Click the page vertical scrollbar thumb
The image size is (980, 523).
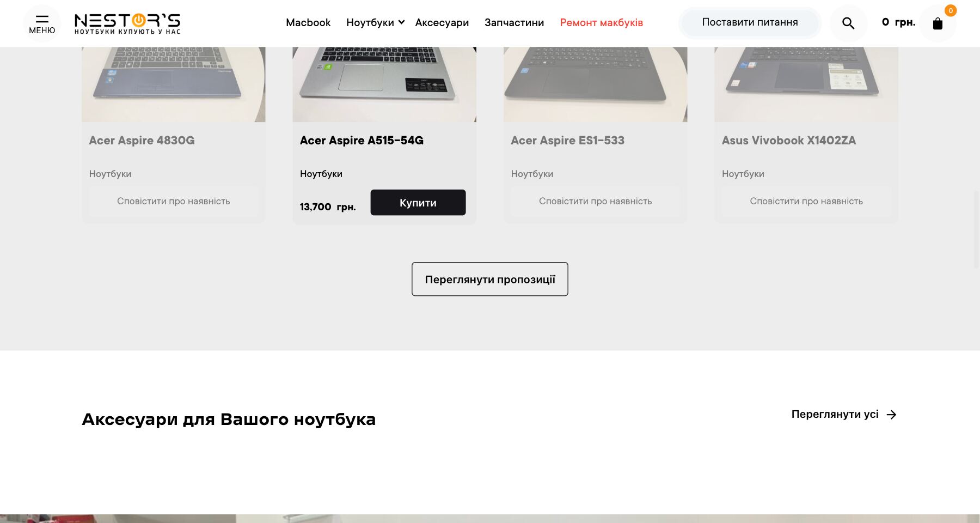click(x=977, y=229)
